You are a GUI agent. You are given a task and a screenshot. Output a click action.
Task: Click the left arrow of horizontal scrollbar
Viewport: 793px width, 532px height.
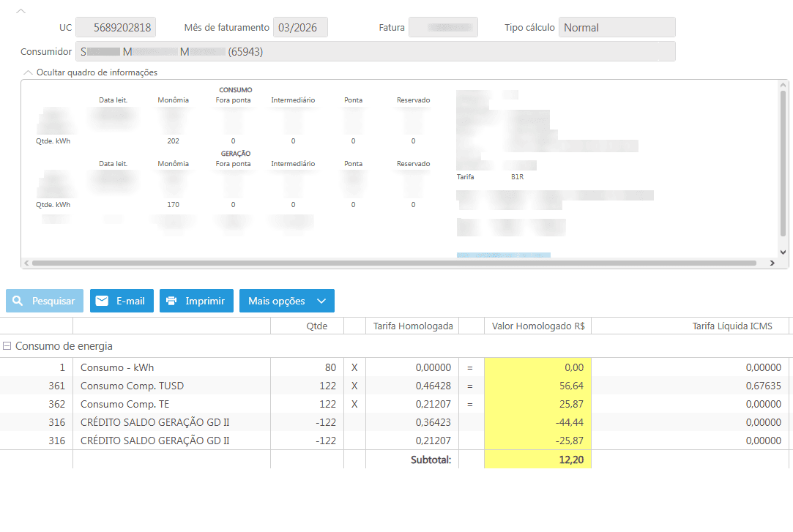pyautogui.click(x=26, y=263)
